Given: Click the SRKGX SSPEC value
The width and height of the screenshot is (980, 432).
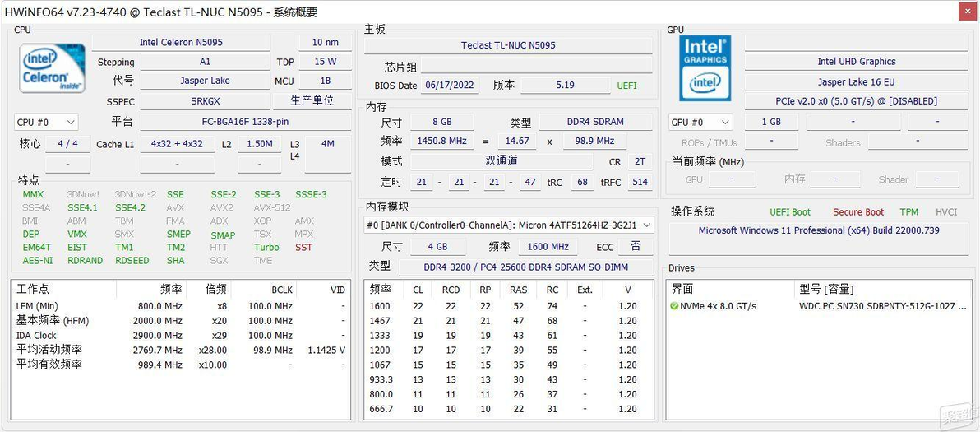Looking at the screenshot, I should tap(205, 100).
